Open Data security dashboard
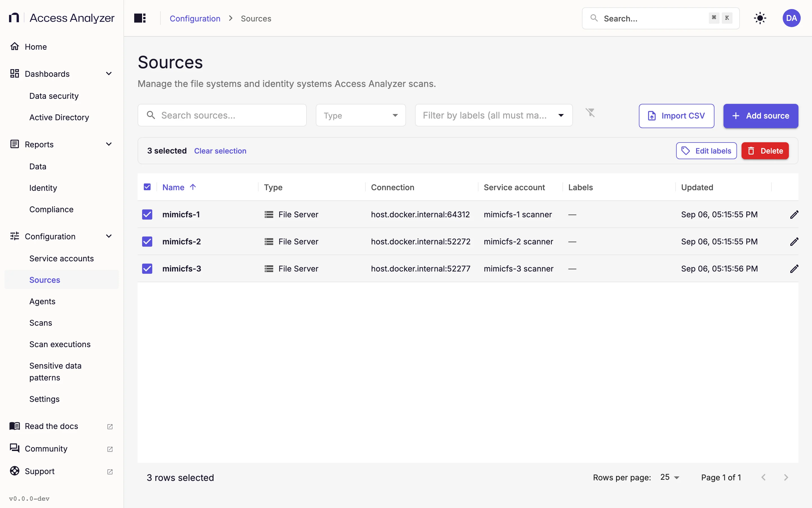Viewport: 812px width, 508px height. (x=54, y=96)
